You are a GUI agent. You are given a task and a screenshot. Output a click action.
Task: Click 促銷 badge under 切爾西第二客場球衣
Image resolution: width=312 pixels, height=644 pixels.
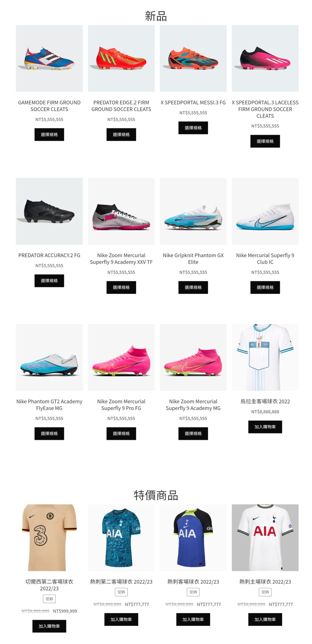pyautogui.click(x=49, y=599)
